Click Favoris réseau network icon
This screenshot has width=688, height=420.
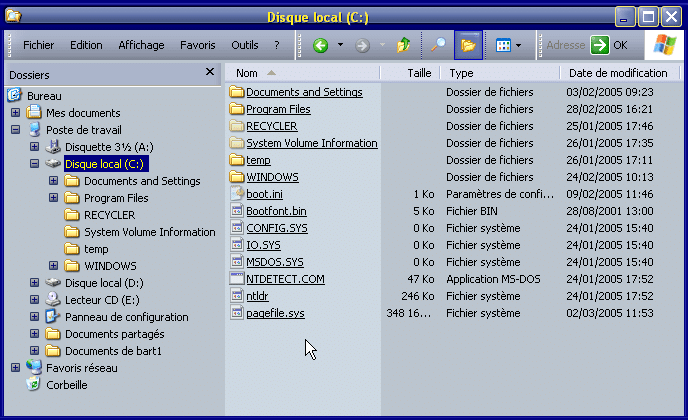click(x=34, y=367)
